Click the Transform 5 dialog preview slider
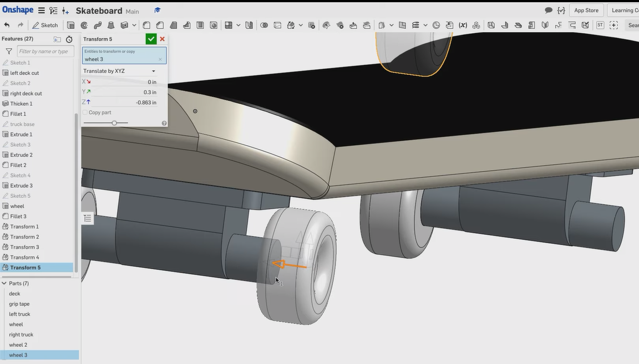Viewport: 639px width, 364px height. tap(114, 123)
